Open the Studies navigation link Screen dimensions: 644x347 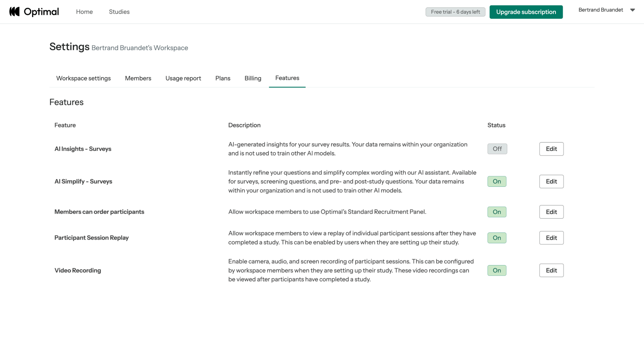pos(119,12)
